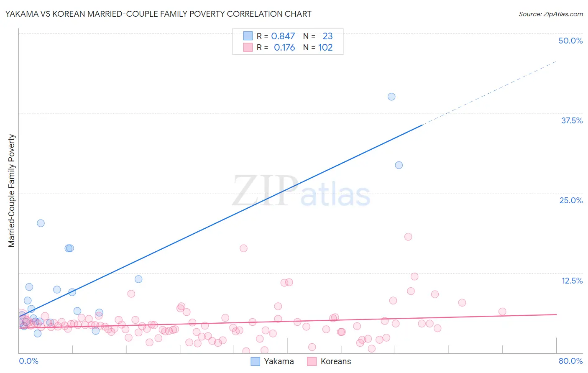Click the highest Yakama data point near 40%

[x=391, y=97]
